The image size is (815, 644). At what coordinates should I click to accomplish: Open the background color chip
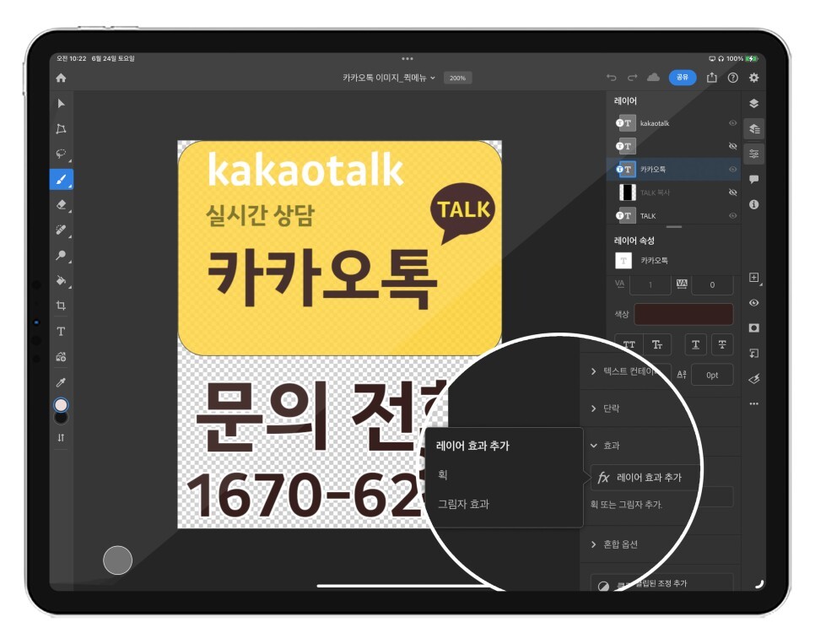(62, 418)
